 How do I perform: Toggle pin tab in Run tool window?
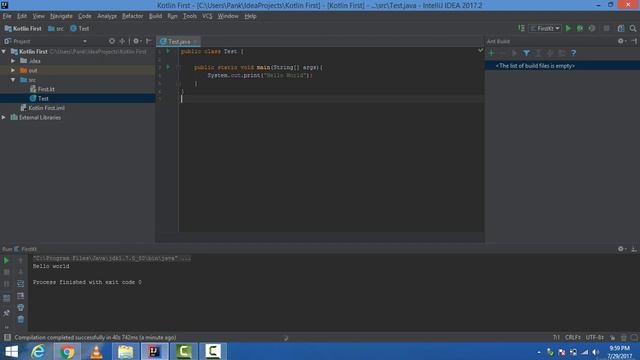pyautogui.click(x=6, y=313)
